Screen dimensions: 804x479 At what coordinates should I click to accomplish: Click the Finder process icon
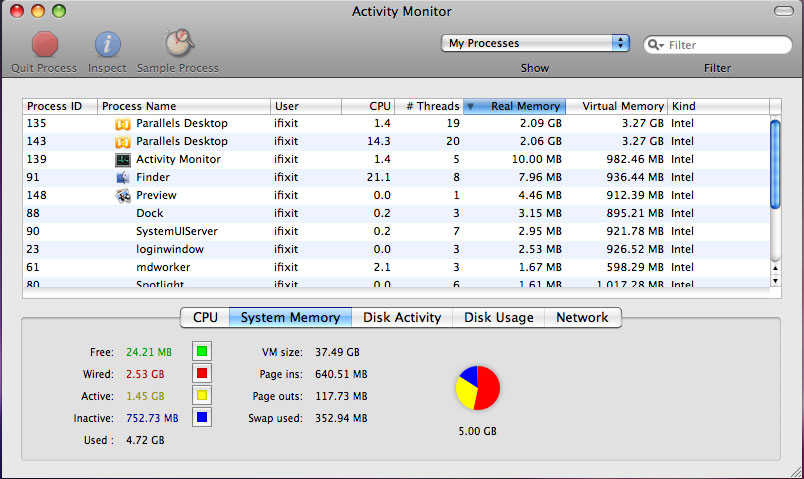[x=123, y=177]
